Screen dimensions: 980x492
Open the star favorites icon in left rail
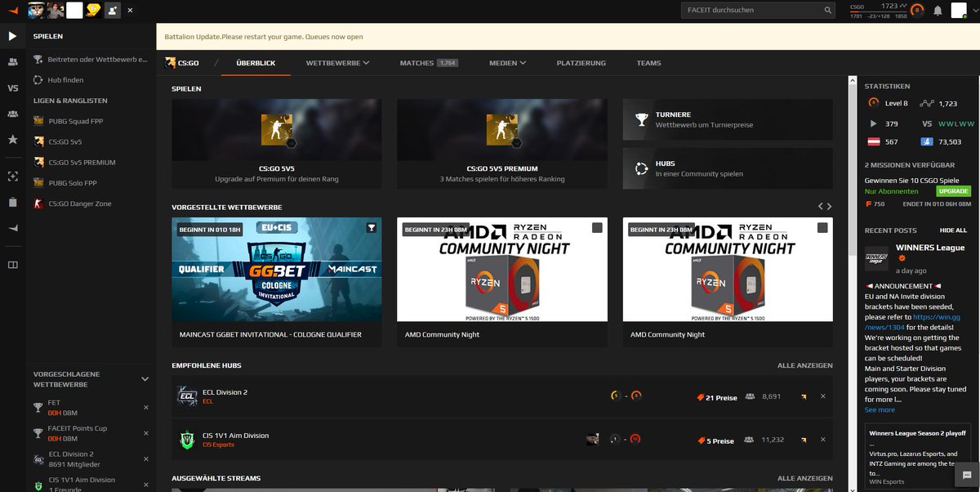tap(12, 140)
